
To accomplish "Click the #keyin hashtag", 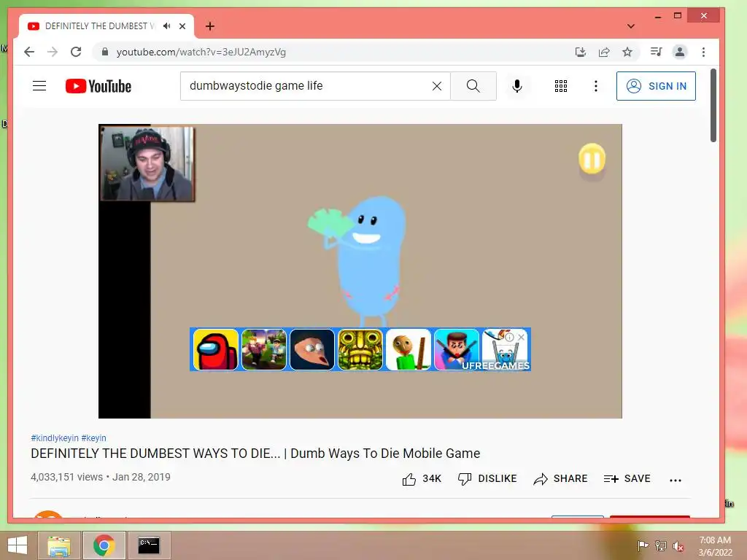I will 94,437.
